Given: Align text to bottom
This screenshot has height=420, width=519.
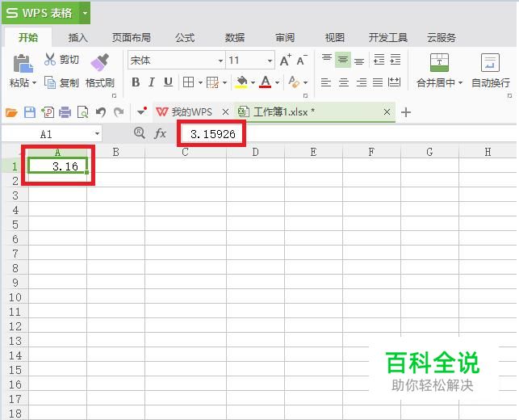Looking at the screenshot, I should pos(359,61).
